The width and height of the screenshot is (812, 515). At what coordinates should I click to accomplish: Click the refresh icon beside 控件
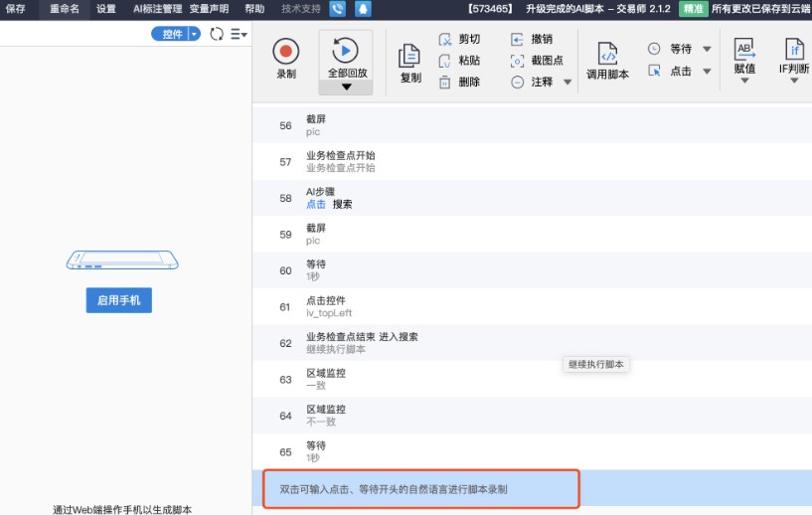pyautogui.click(x=217, y=34)
